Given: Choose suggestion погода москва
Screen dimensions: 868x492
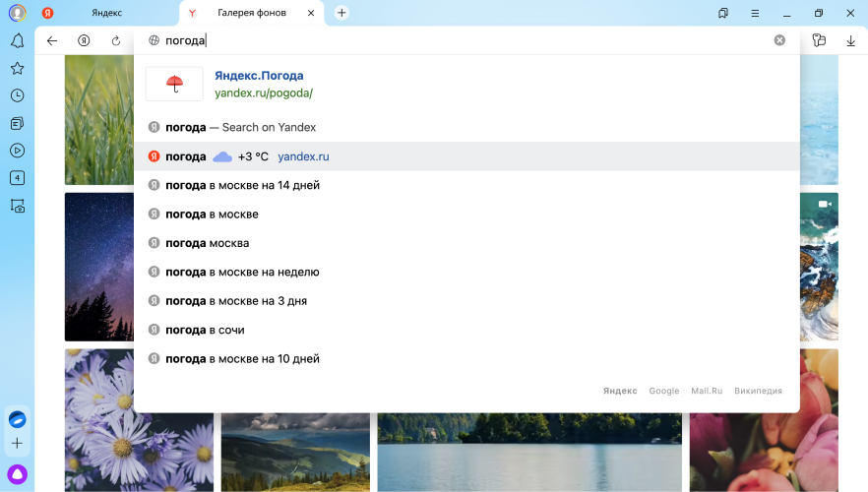Looking at the screenshot, I should coord(466,243).
